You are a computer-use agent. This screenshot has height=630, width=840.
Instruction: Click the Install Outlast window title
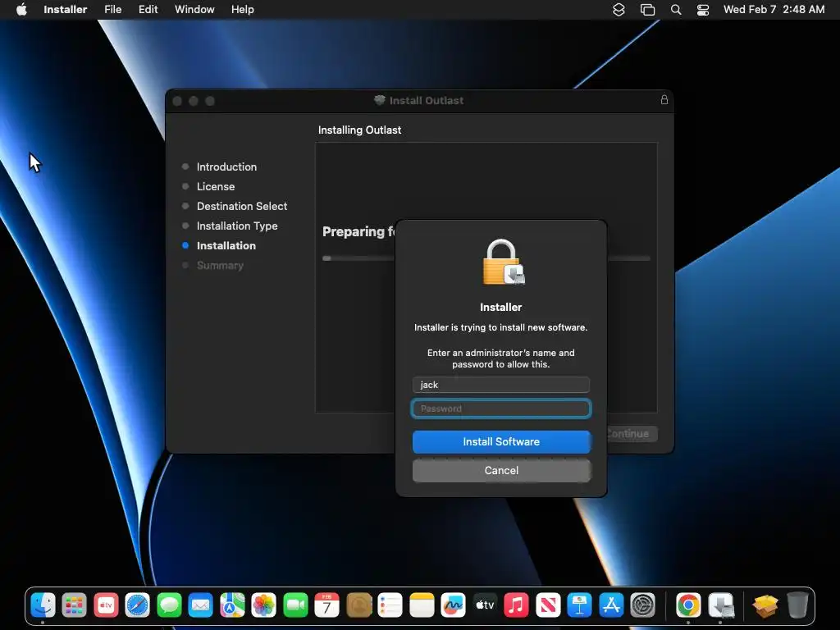coord(426,100)
